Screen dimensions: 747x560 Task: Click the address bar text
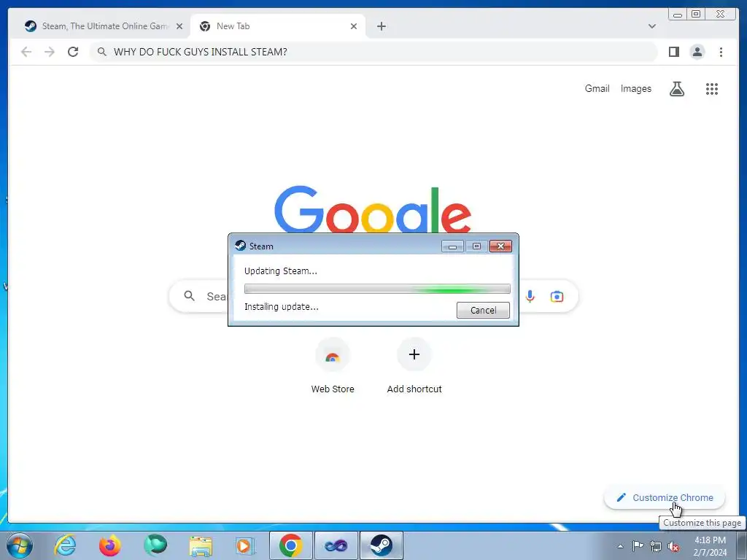[200, 52]
